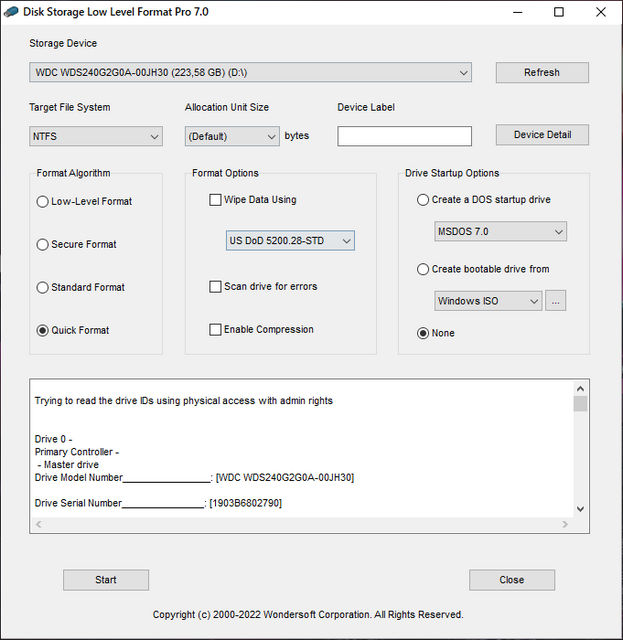Open the Storage Device dropdown
This screenshot has width=623, height=640.
point(250,73)
